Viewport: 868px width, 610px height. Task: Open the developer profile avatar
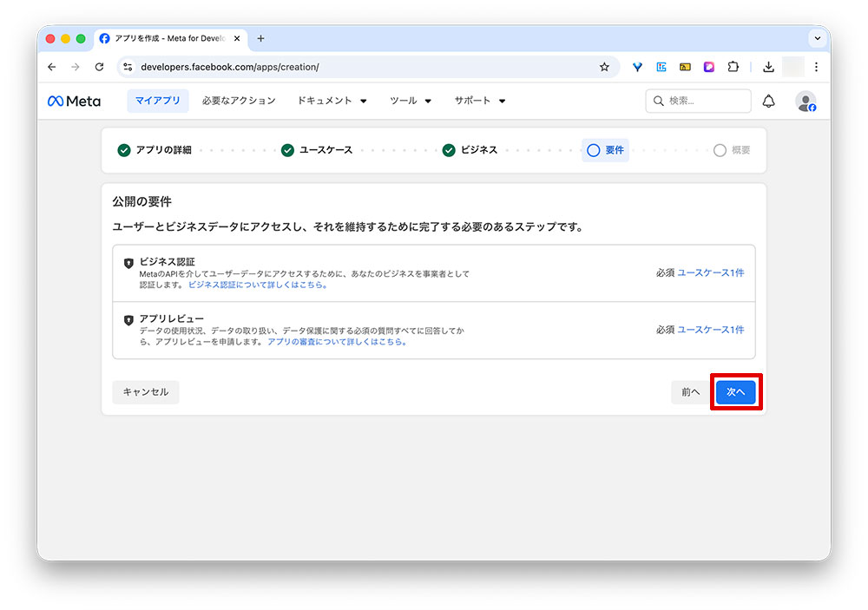tap(806, 101)
